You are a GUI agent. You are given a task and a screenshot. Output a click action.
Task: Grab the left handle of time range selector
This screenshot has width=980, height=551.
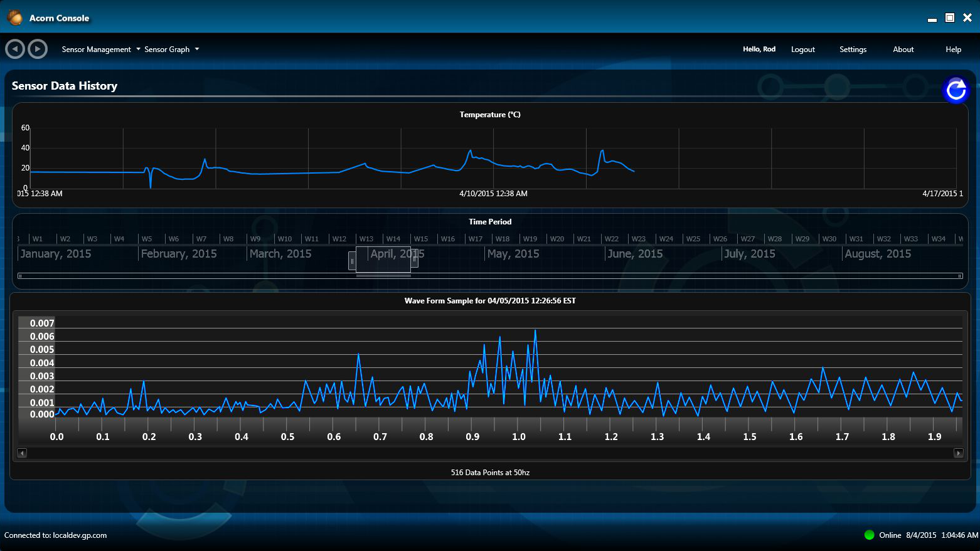(352, 261)
